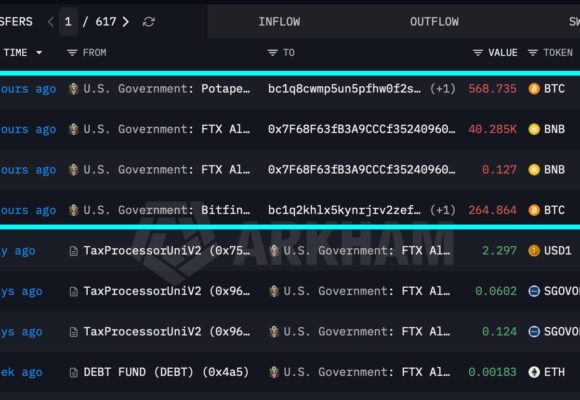Select the 40.285K value
Image resolution: width=580 pixels, height=400 pixels.
pos(492,129)
